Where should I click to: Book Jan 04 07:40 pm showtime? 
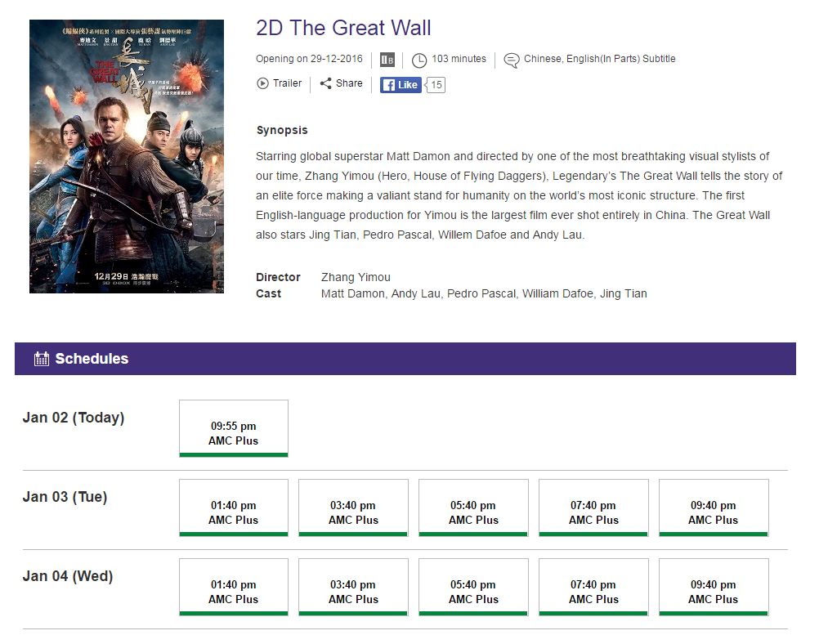tap(593, 587)
